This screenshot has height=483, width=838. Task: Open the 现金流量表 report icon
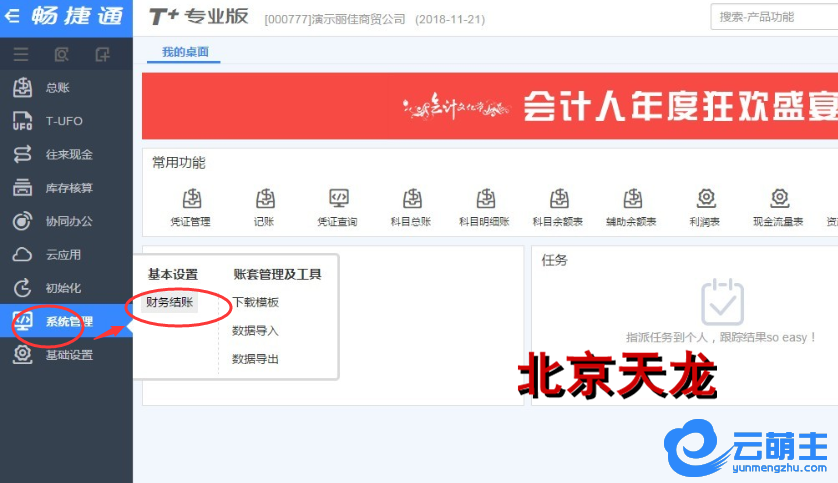point(779,199)
